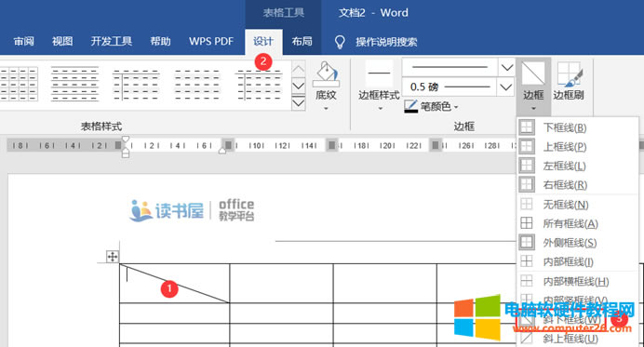Open the 视图 view tab
The width and height of the screenshot is (644, 347).
click(62, 42)
